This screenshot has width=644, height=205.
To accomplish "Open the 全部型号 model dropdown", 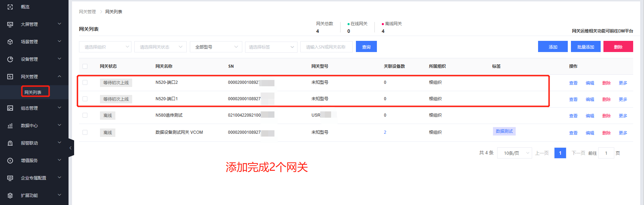I will [216, 47].
